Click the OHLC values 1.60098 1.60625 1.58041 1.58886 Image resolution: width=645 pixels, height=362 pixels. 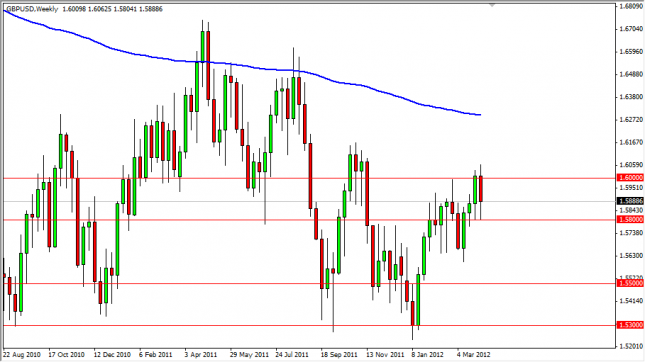tap(112, 9)
